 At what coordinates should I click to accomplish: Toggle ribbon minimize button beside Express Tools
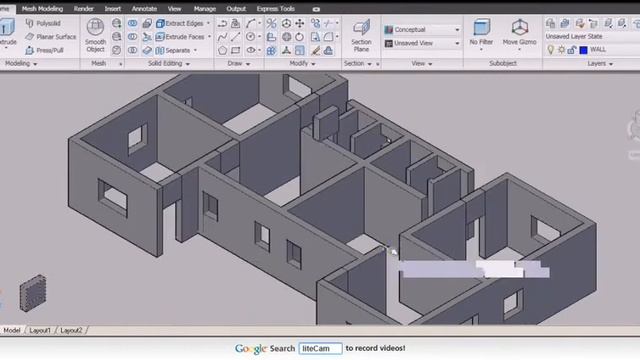[x=316, y=9]
